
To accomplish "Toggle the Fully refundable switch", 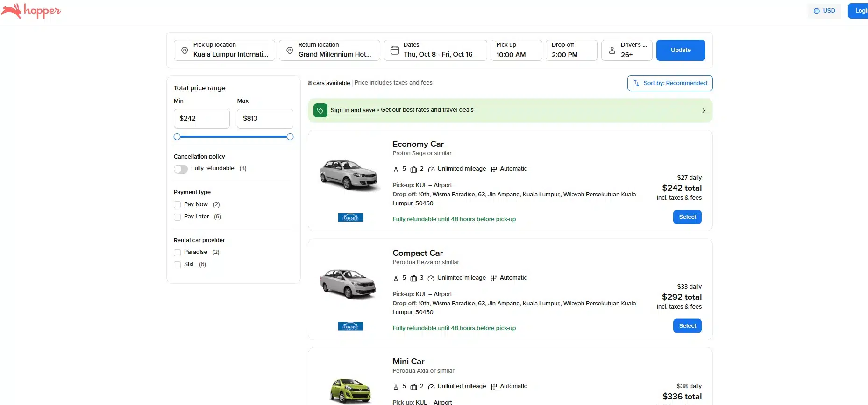I will pos(181,169).
